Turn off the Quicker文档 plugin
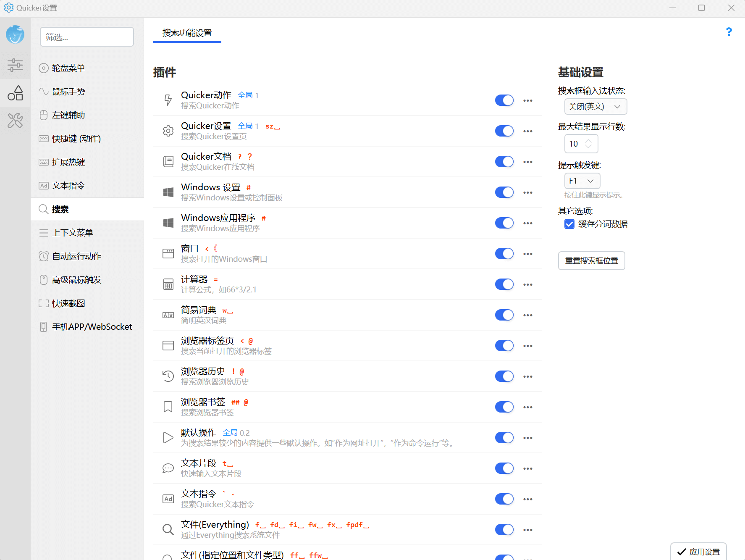 pos(504,162)
